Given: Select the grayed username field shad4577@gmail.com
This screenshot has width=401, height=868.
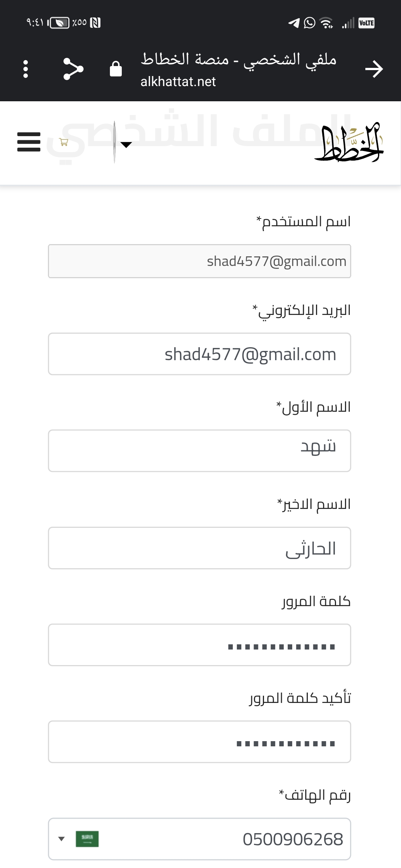Looking at the screenshot, I should [199, 261].
